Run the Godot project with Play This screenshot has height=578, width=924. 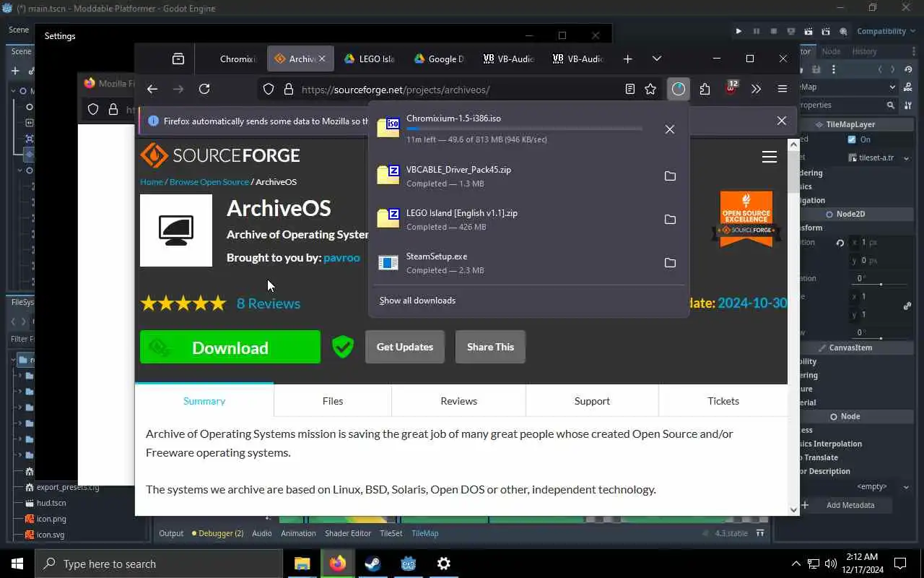coord(738,31)
